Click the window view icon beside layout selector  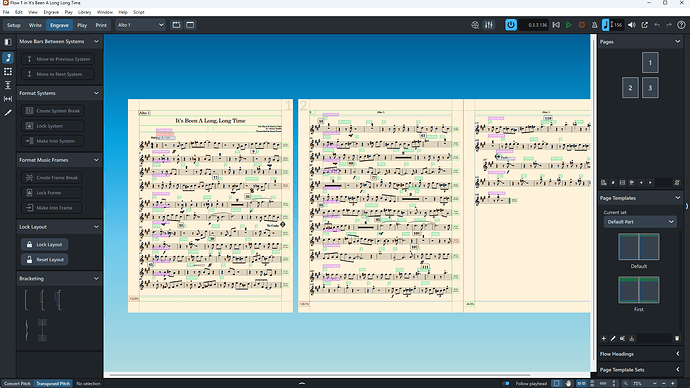(190, 25)
